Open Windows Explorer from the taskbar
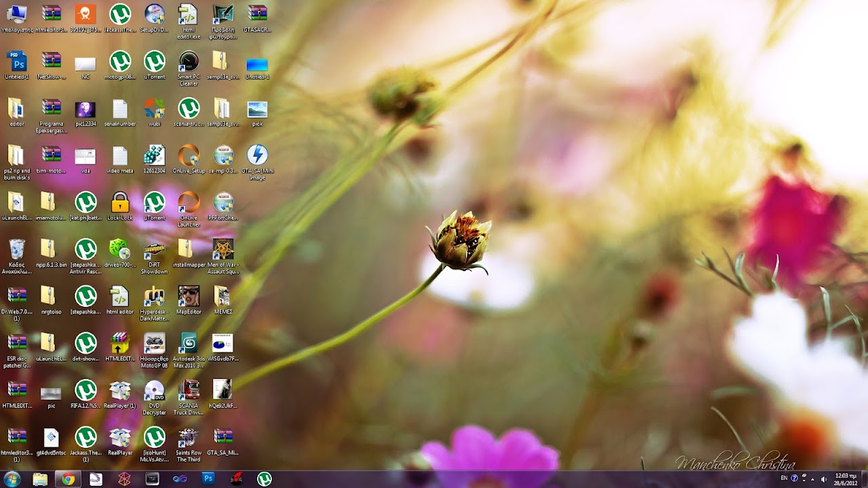Screen dimensions: 868x488 coord(40,479)
